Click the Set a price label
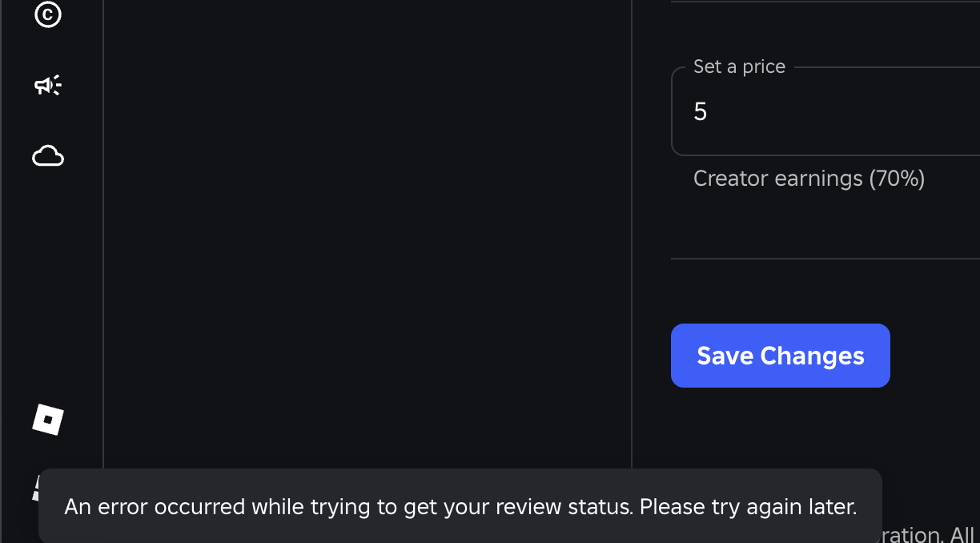Screen dimensions: 980x543 pyautogui.click(x=739, y=66)
